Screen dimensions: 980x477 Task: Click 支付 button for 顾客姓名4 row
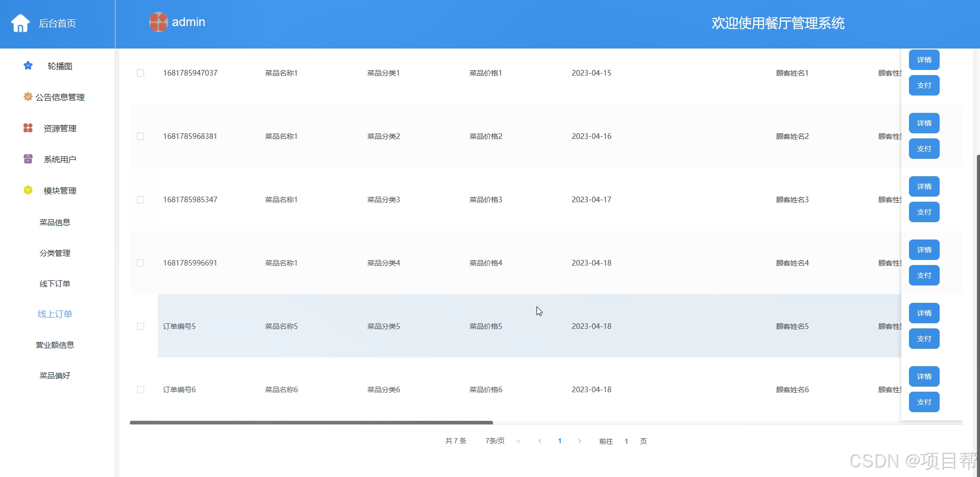coord(924,275)
